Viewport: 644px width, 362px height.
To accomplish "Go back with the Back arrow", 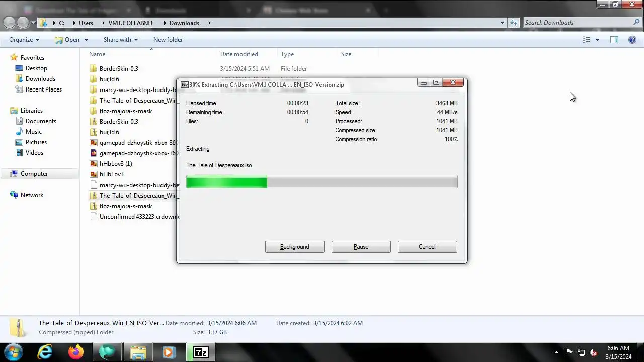I will pyautogui.click(x=10, y=23).
